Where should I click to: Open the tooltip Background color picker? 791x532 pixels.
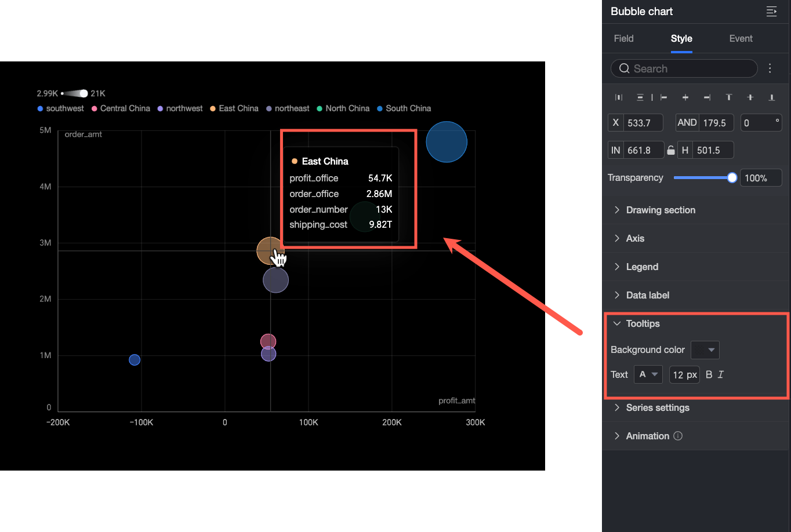(705, 350)
